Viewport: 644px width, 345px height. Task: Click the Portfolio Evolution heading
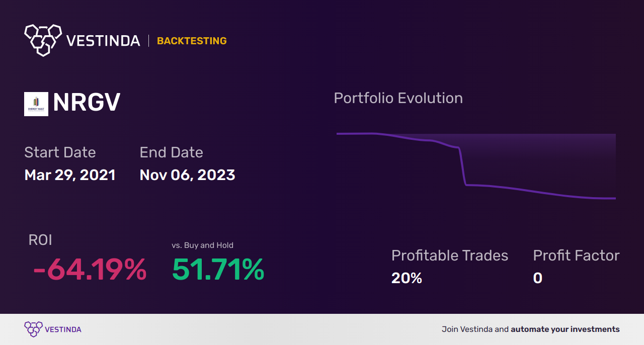point(398,98)
